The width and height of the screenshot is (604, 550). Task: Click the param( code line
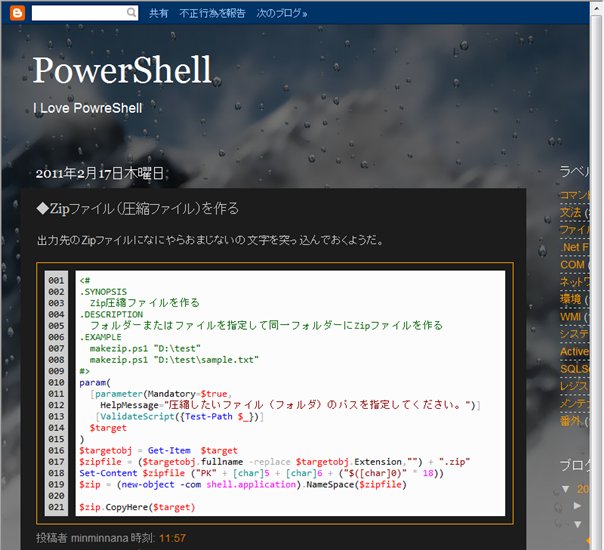95,382
